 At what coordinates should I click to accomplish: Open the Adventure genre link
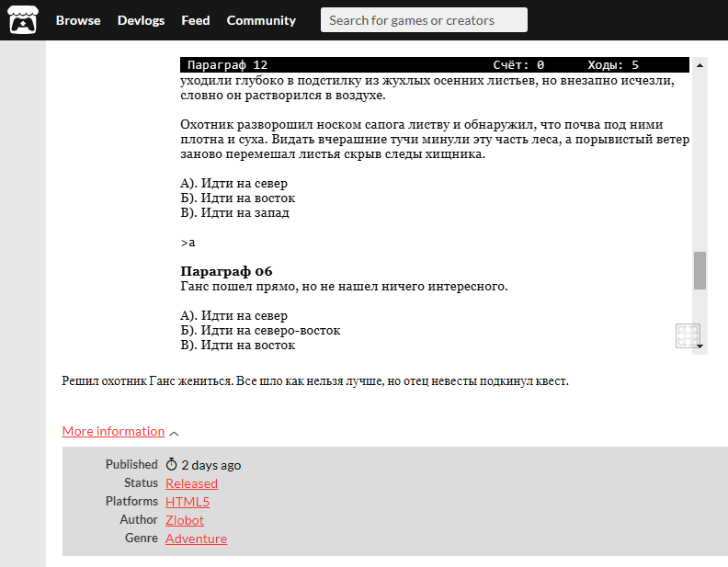(196, 539)
